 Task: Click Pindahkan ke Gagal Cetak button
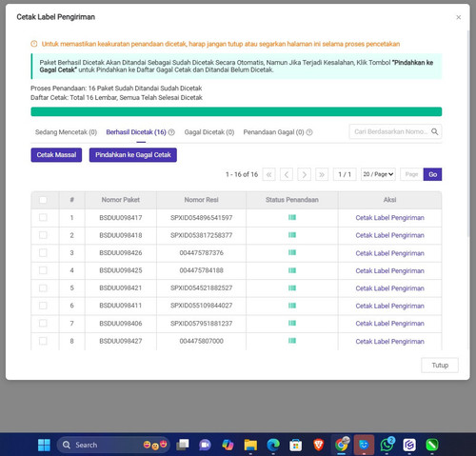[x=133, y=155]
